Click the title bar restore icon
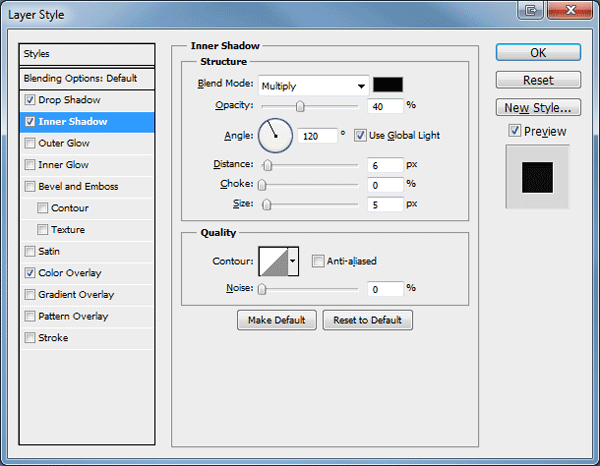 [x=531, y=10]
